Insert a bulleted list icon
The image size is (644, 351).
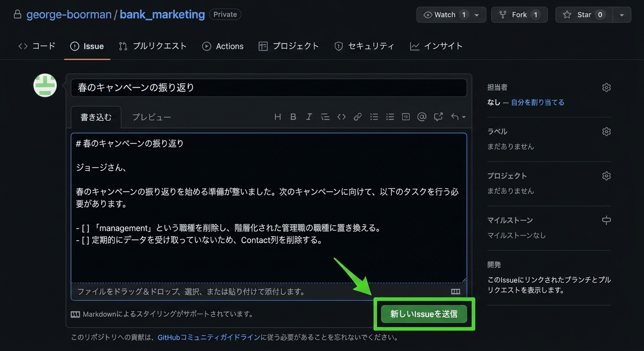pyautogui.click(x=374, y=117)
